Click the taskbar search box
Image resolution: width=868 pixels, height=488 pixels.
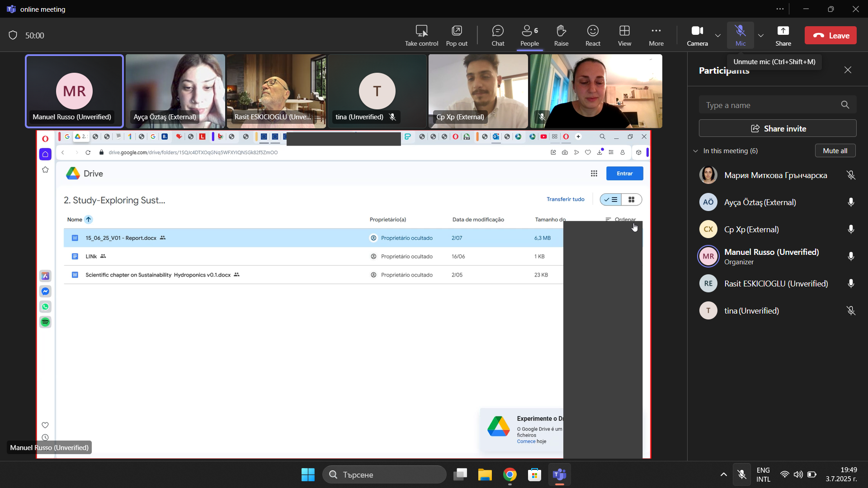pyautogui.click(x=384, y=474)
